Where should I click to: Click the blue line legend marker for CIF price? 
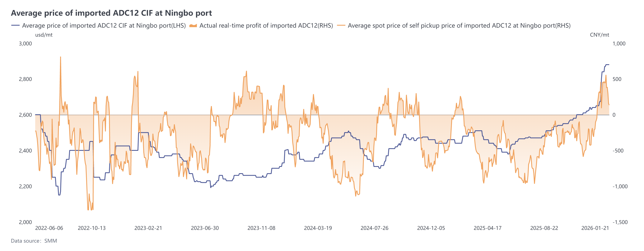15,26
